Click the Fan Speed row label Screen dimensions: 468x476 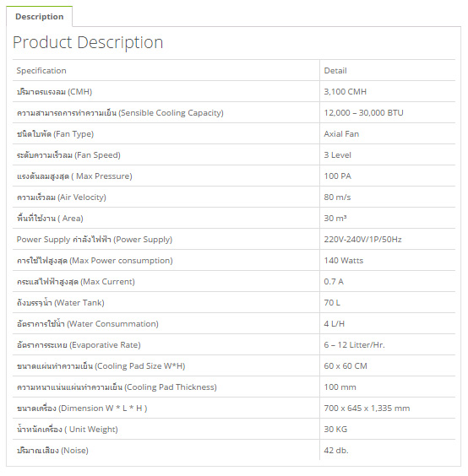pyautogui.click(x=68, y=154)
